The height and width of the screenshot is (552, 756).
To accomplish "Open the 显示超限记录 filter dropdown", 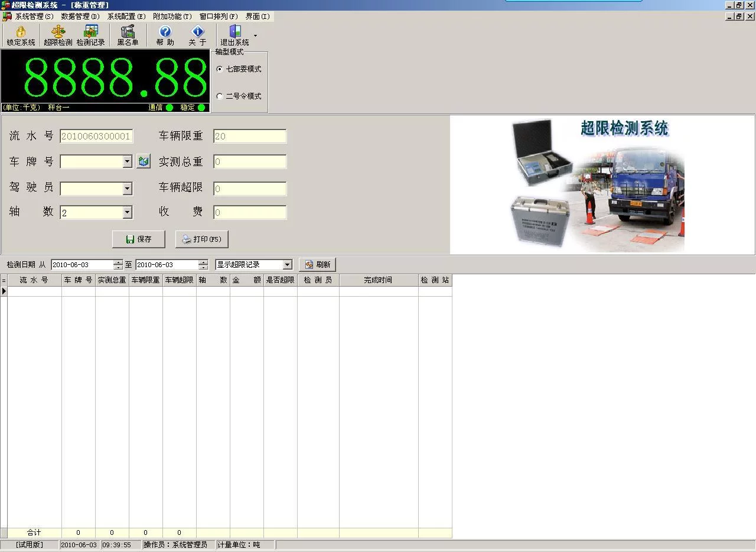I will click(x=288, y=265).
